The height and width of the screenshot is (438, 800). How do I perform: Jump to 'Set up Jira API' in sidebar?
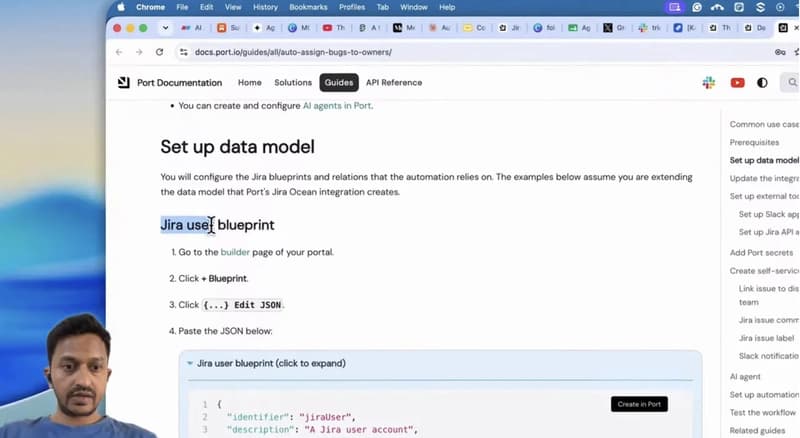pos(768,232)
